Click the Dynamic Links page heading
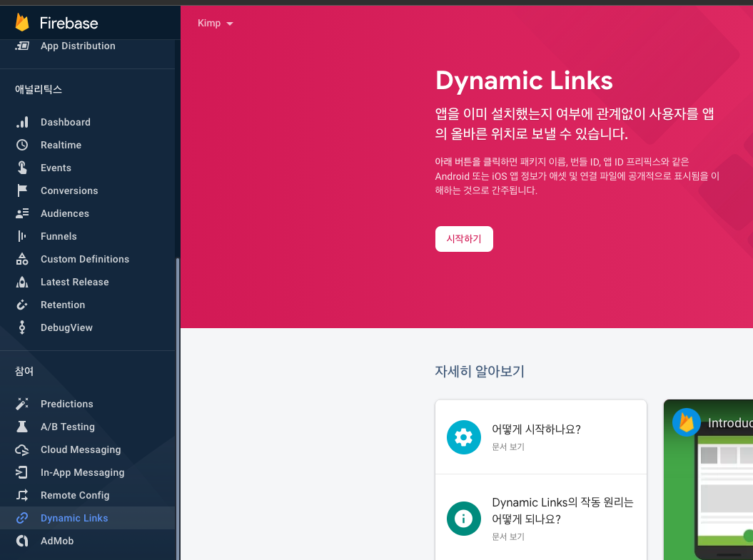This screenshot has height=560, width=753. point(524,80)
